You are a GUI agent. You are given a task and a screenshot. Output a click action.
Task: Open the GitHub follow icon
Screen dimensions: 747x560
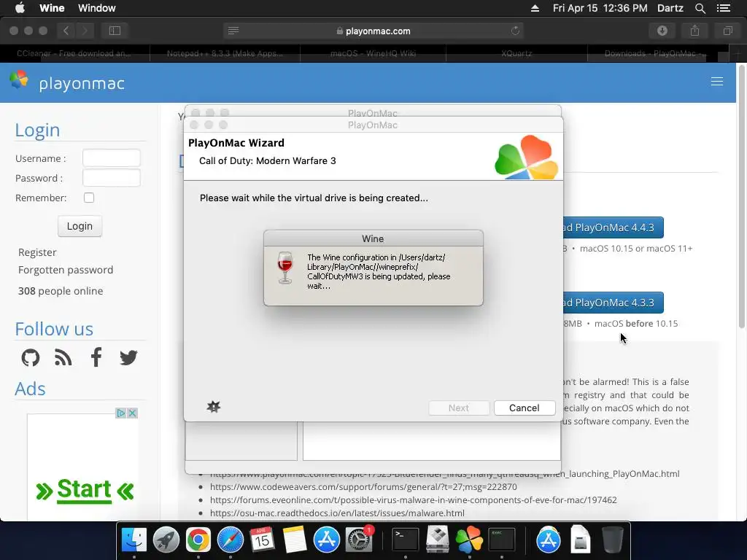click(31, 357)
